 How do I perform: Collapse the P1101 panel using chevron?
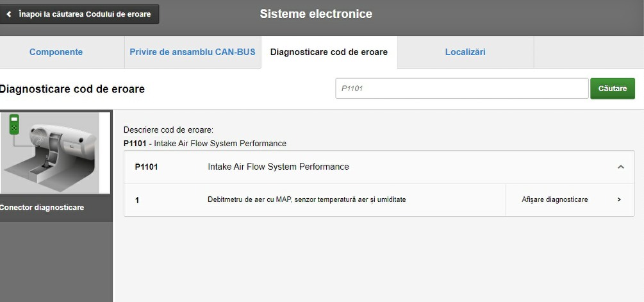(620, 167)
